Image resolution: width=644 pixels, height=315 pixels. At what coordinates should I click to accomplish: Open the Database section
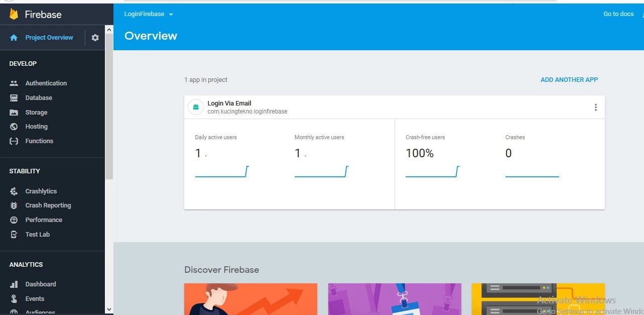click(39, 98)
